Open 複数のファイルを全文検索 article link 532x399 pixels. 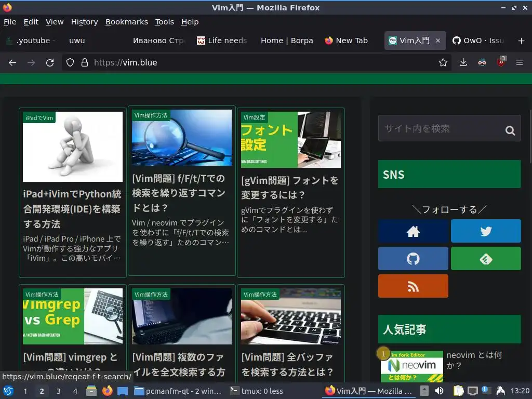179,364
